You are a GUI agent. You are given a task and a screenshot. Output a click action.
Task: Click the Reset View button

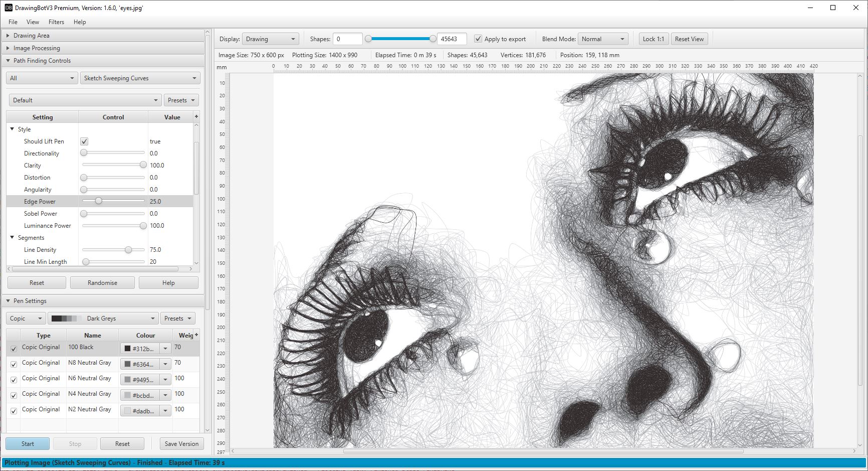[689, 39]
